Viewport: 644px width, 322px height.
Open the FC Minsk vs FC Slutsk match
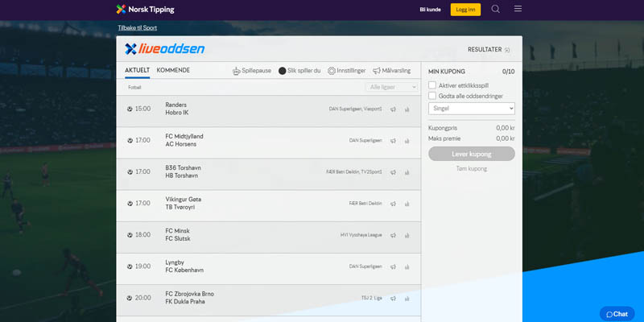[269, 237]
